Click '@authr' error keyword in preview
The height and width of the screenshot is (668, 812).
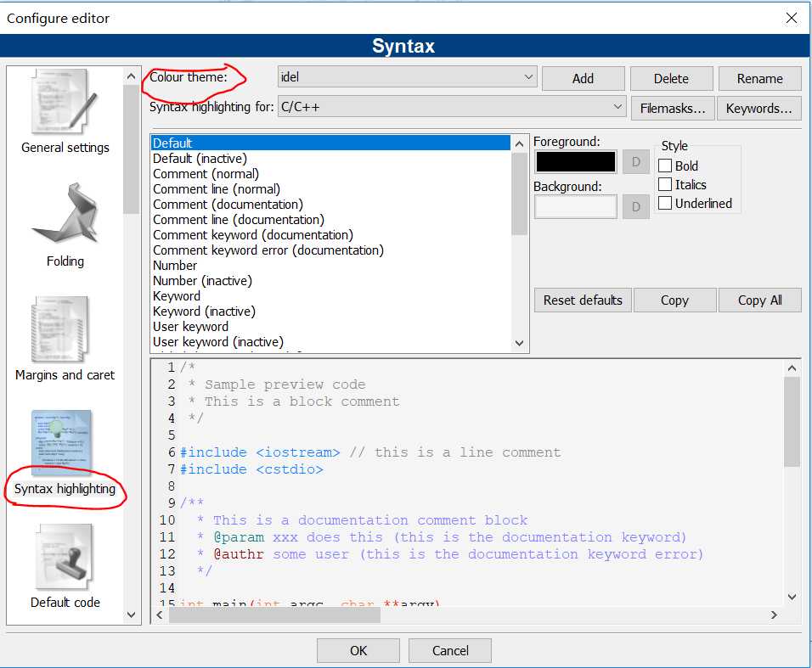[x=239, y=554]
